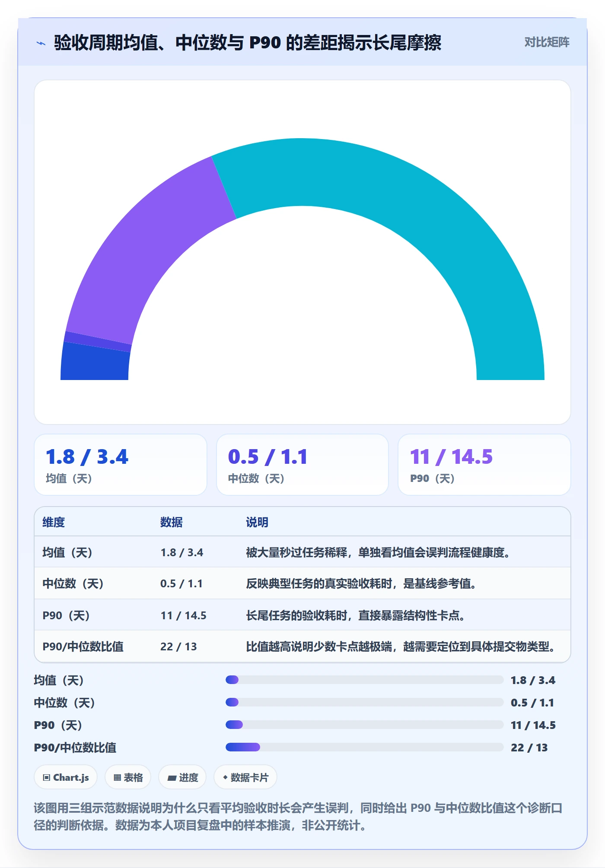Click the footnote paragraph starting 该图用三组示范数据

[x=298, y=817]
